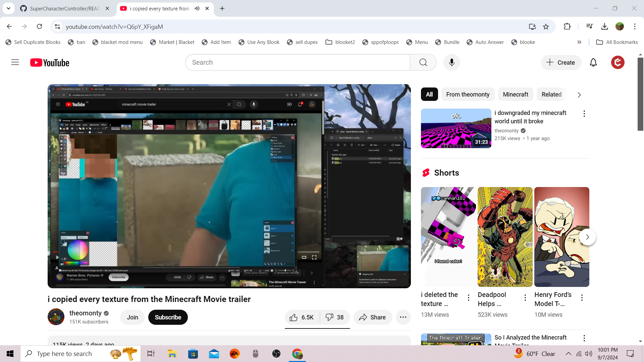Expand hidden bookmarks overflow chevron
Screen dimensions: 644x362
point(579,42)
